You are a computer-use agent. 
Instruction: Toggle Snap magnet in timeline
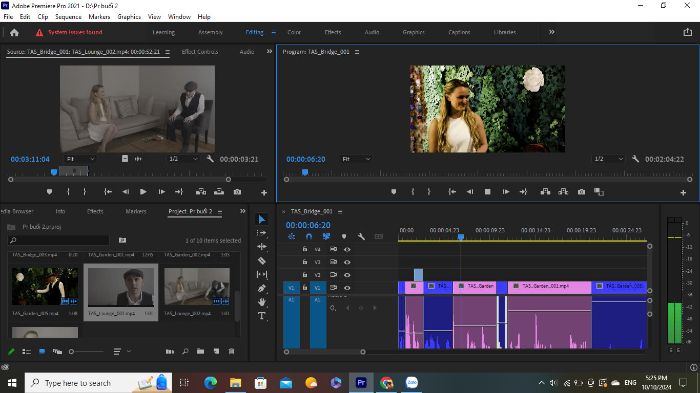click(309, 236)
